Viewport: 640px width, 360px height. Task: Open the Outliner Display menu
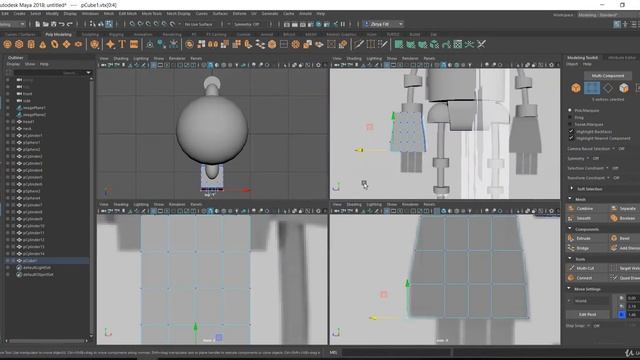[13, 64]
